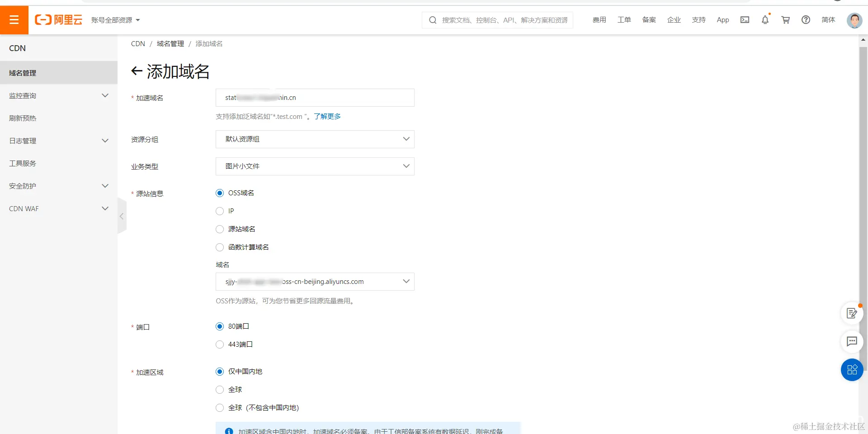
Task: Open the hamburger navigation menu
Action: coord(14,20)
